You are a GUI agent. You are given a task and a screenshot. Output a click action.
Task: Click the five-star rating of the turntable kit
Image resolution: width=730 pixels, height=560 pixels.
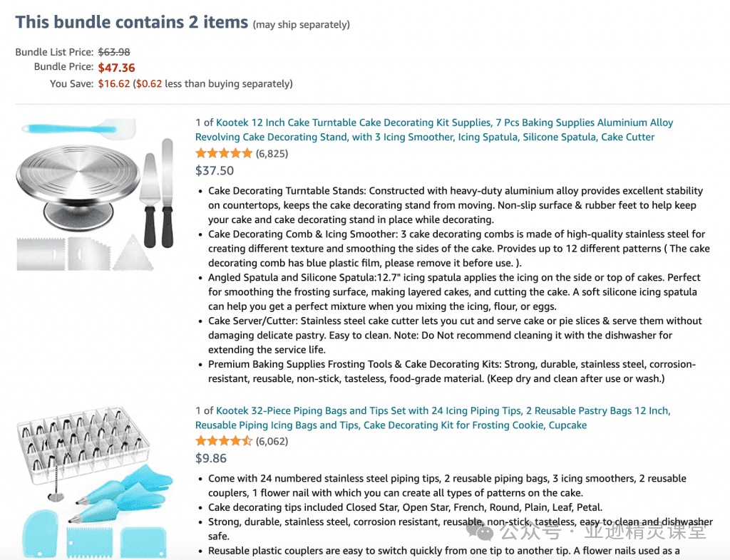[224, 153]
